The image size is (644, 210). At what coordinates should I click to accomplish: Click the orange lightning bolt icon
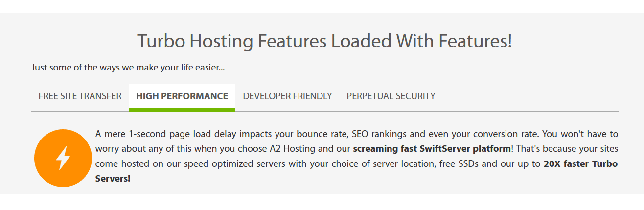[x=63, y=158]
